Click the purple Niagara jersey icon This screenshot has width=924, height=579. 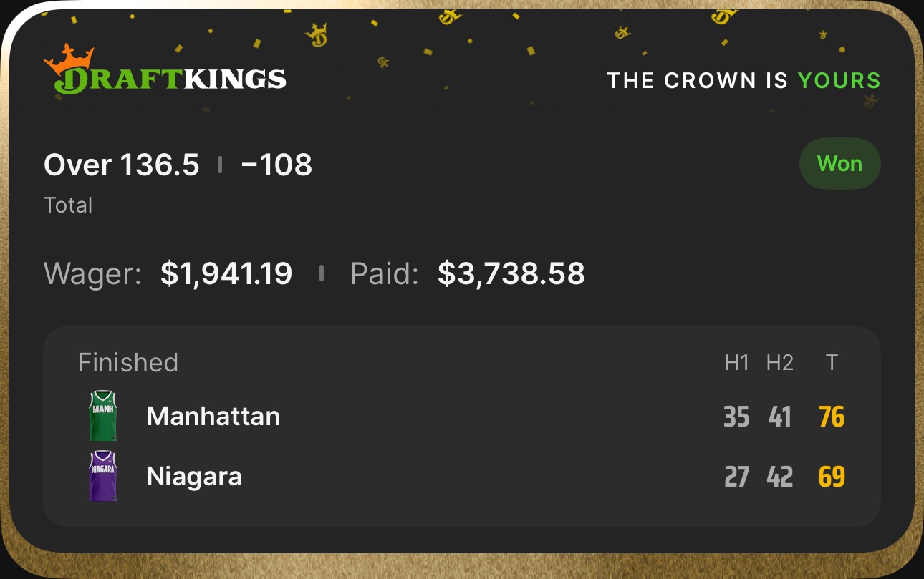coord(103,476)
